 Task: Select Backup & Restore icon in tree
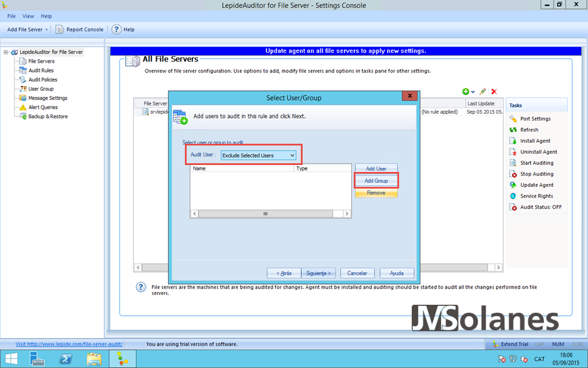point(23,116)
